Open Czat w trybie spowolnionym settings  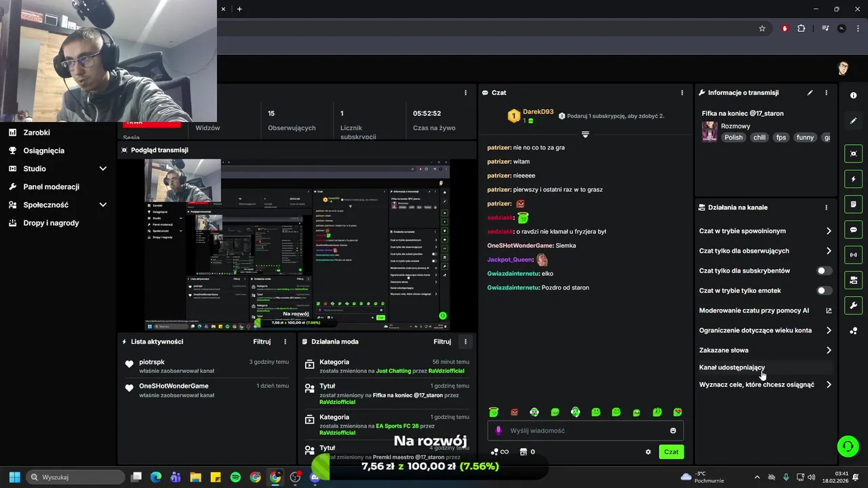point(766,231)
